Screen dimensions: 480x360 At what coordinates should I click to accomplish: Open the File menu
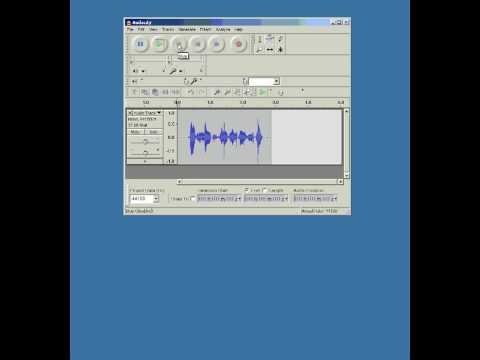130,29
